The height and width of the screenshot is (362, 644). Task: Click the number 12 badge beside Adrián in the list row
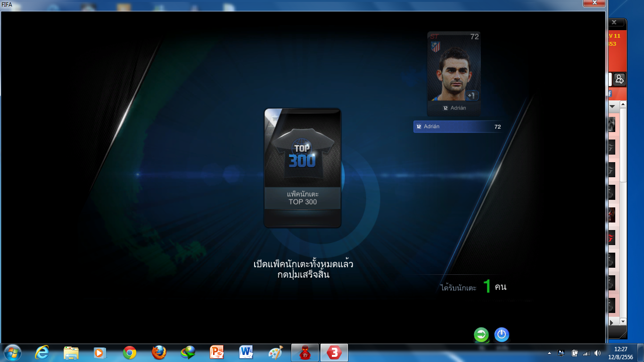(x=419, y=127)
